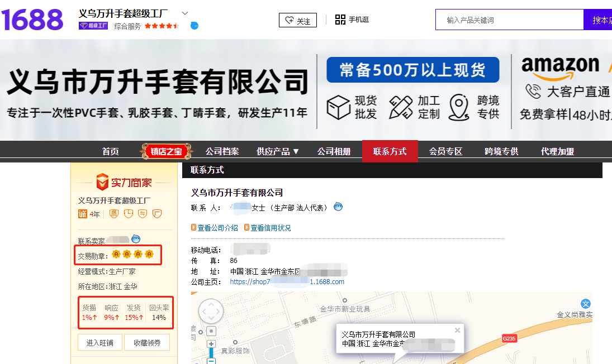Click the 义乌万升手套超级工厂 name in sidebar
Viewport: 612px width, 364px height.
coord(114,200)
